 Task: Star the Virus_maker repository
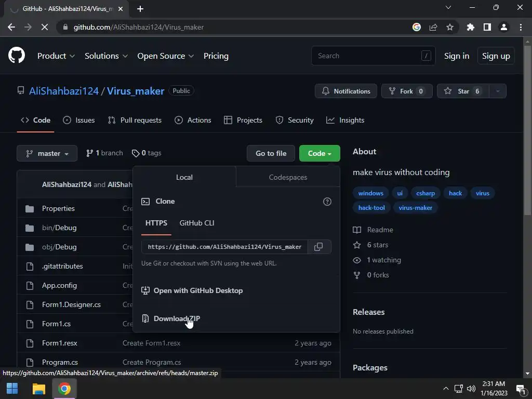pos(463,91)
